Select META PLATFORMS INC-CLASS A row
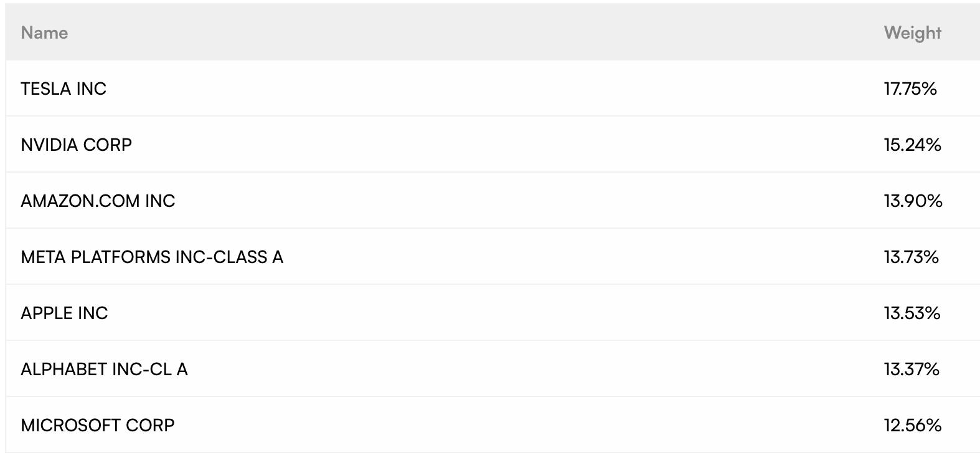Viewport: 980px width, 455px height. click(x=152, y=257)
